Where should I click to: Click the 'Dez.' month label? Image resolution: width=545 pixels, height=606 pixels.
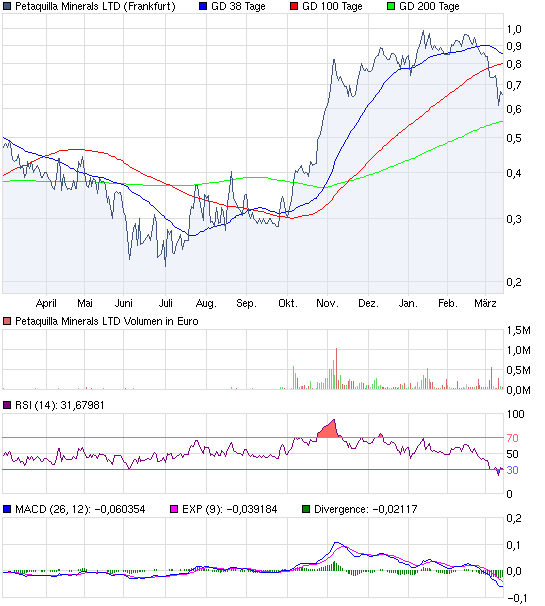[368, 303]
